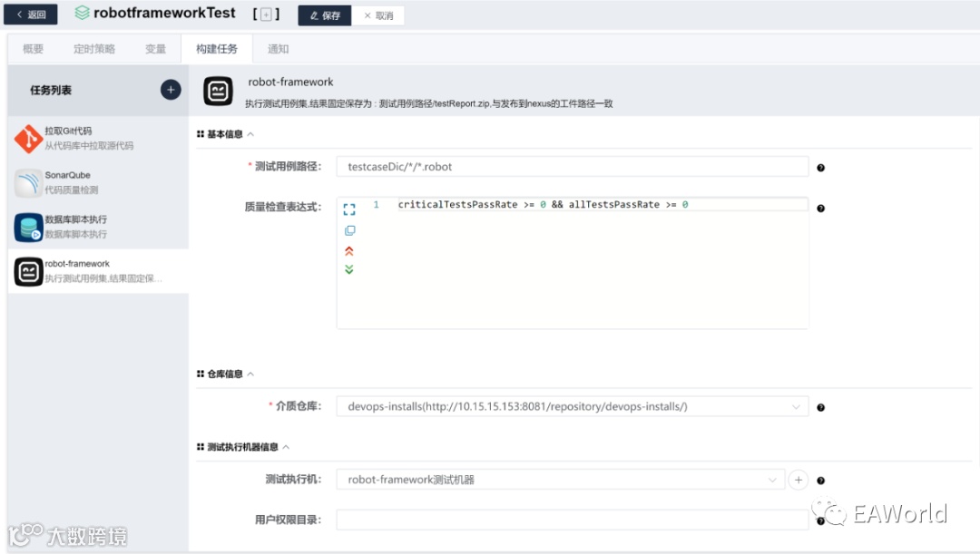Click the 保存 save button

tap(324, 15)
